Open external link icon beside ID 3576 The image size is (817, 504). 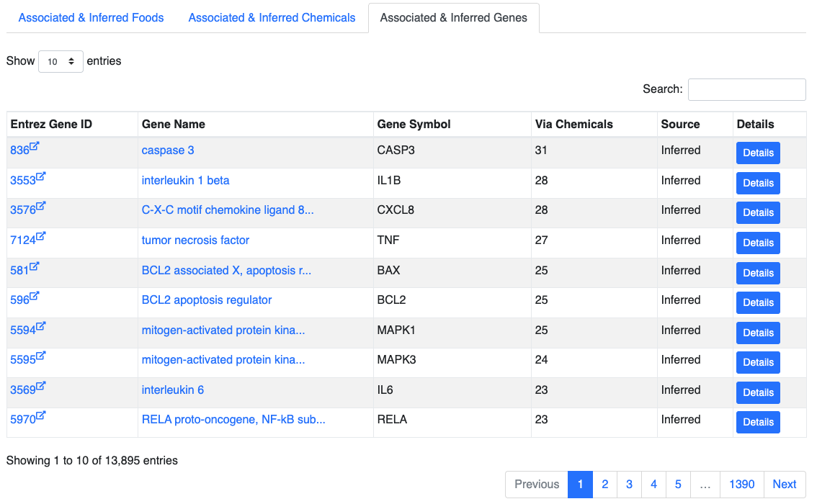point(40,206)
